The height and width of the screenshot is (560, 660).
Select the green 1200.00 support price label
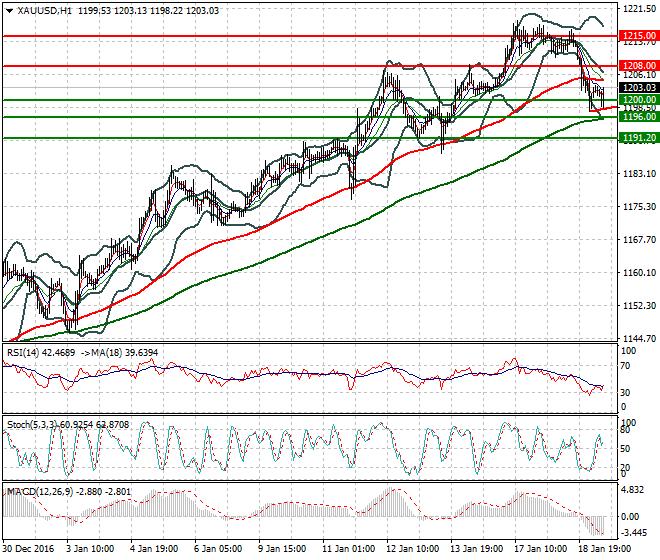pyautogui.click(x=639, y=100)
